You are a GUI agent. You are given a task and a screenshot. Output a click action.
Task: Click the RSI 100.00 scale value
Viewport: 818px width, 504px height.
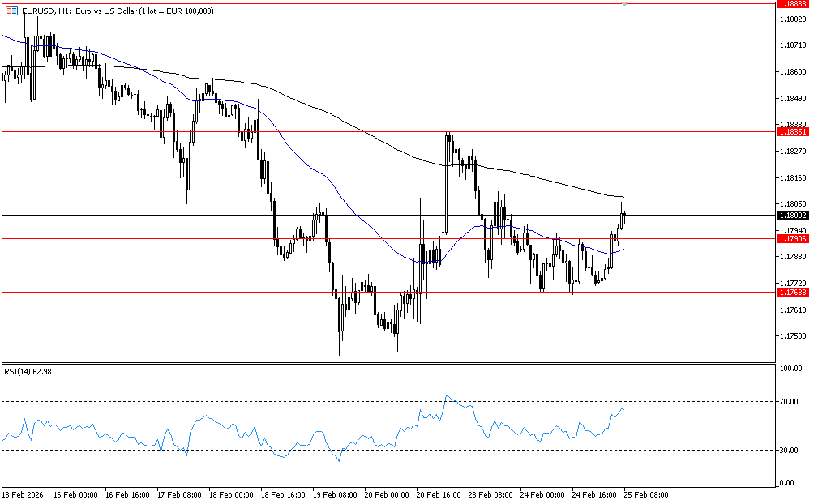click(x=790, y=369)
